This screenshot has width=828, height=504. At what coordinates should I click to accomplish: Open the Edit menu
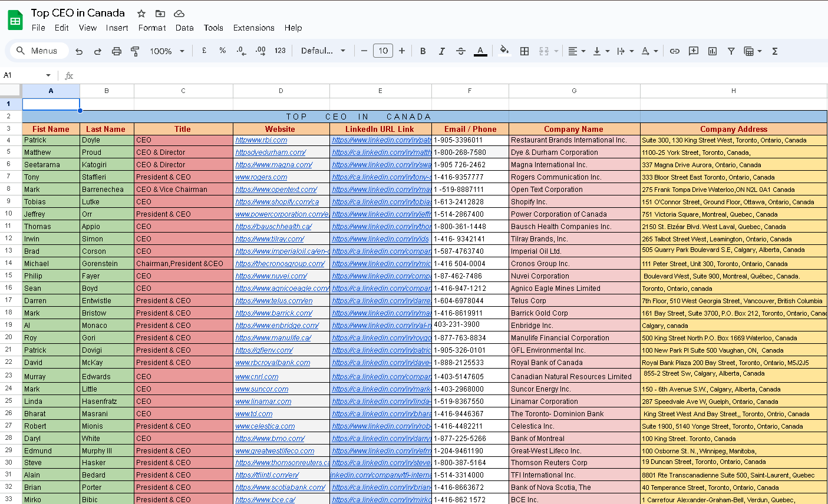[61, 28]
